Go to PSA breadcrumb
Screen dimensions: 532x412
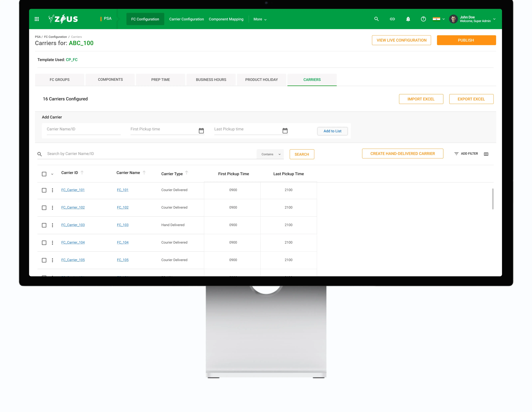pyautogui.click(x=38, y=37)
